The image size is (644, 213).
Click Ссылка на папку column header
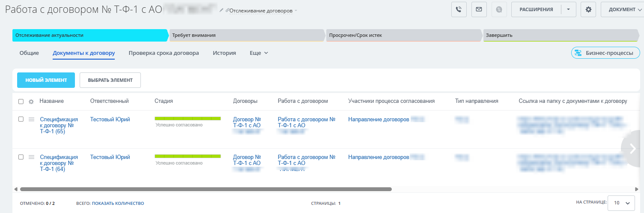(x=572, y=101)
